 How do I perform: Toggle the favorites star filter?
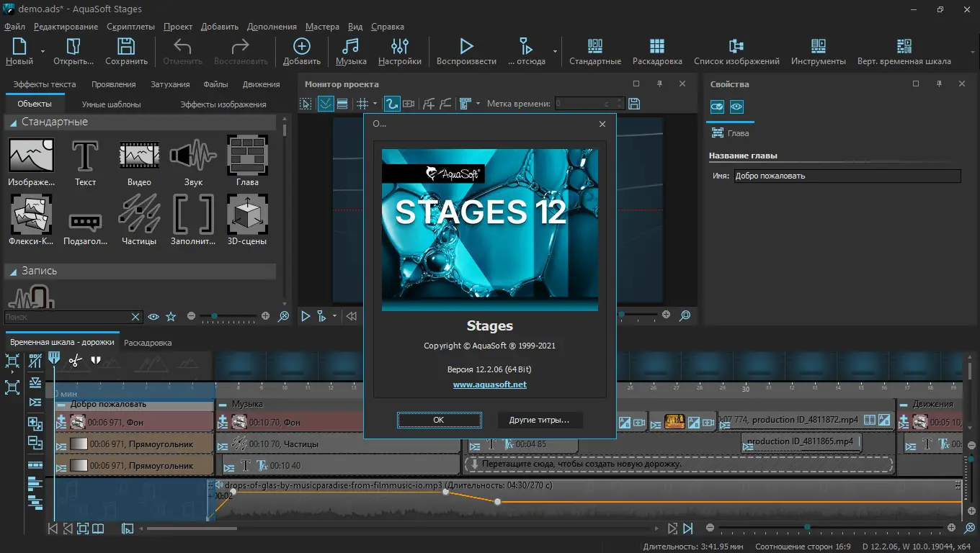coord(171,316)
